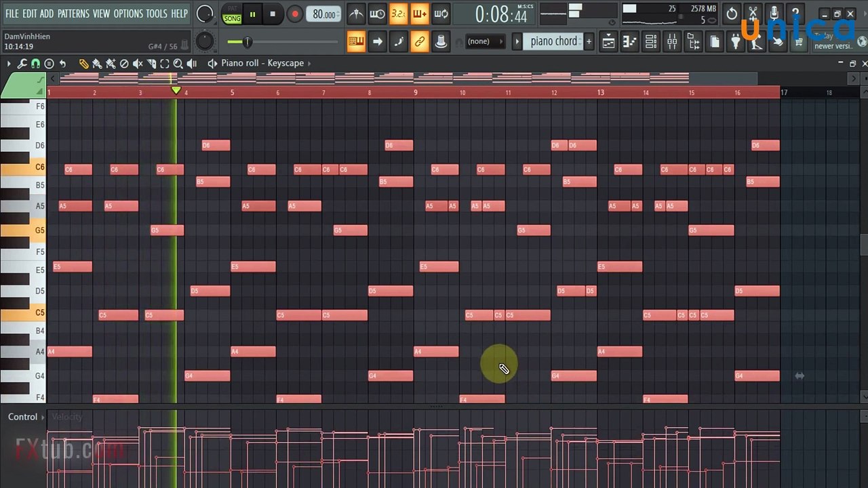Toggle the metronome button

click(x=356, y=14)
